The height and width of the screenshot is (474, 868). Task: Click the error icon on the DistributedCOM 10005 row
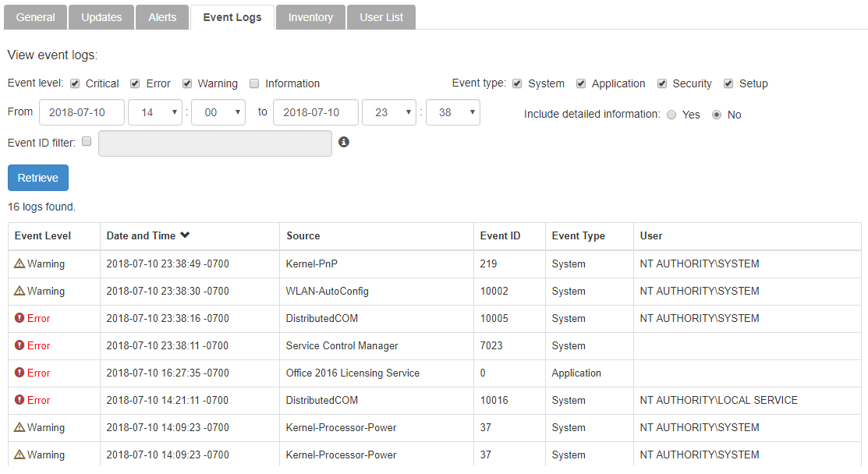tap(19, 318)
